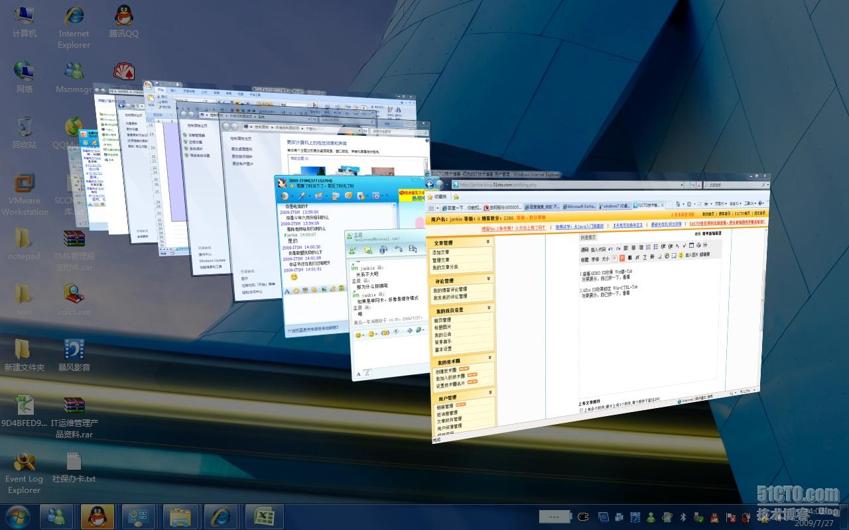Launch 暴风影音 desktop shortcut
This screenshot has height=530, width=849.
(74, 355)
